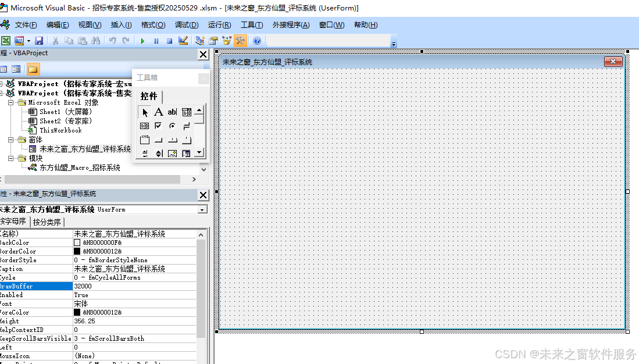
Task: Select the MultiPage control in toolbox
Action: coord(186,140)
